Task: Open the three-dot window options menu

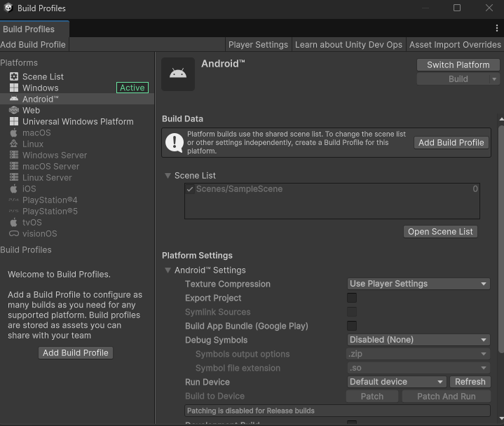Action: pos(496,29)
